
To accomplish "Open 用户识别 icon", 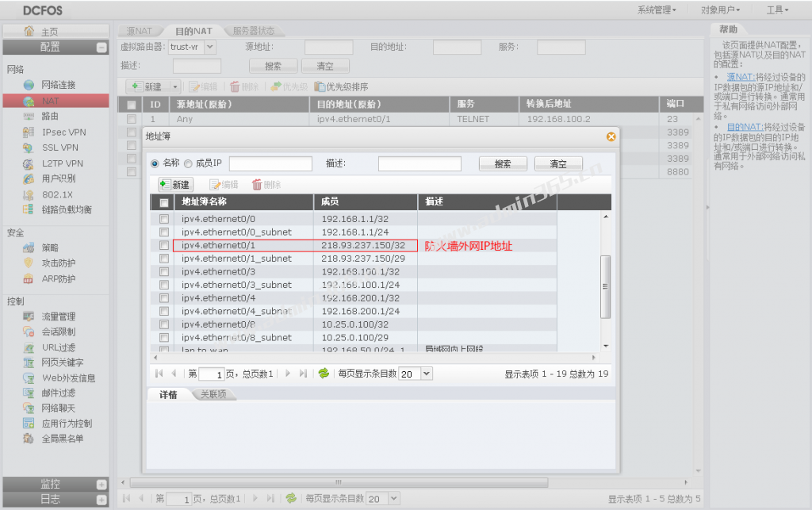I will coord(29,178).
